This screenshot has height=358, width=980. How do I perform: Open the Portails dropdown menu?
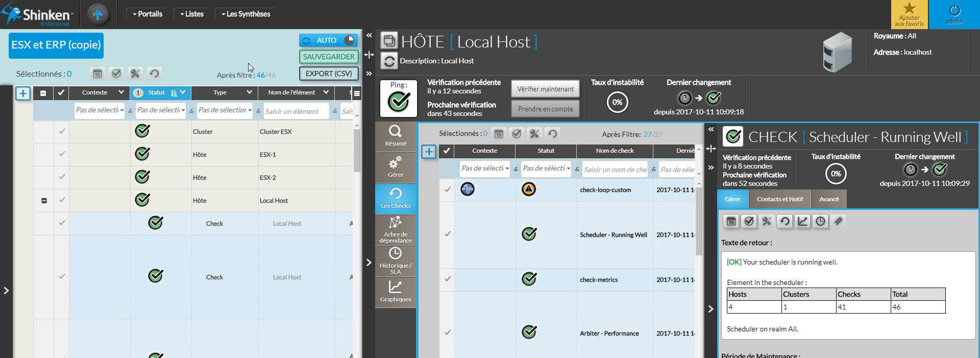[148, 14]
